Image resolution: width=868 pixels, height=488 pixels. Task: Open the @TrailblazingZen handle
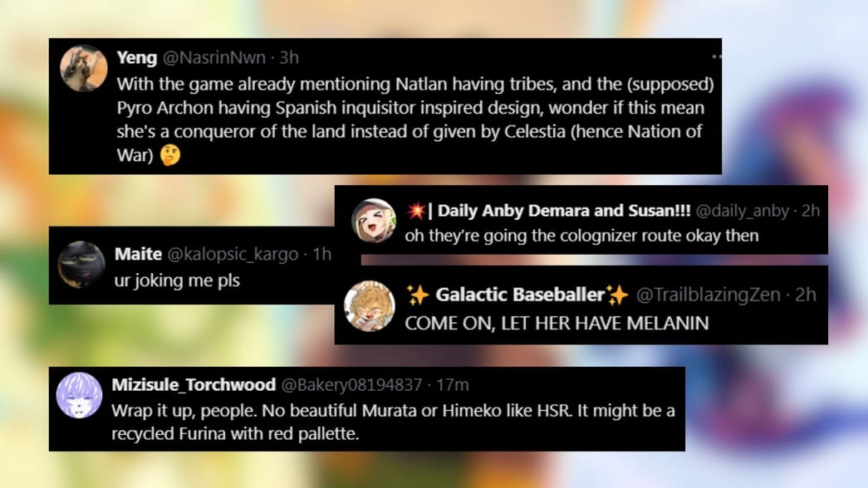[x=708, y=295]
